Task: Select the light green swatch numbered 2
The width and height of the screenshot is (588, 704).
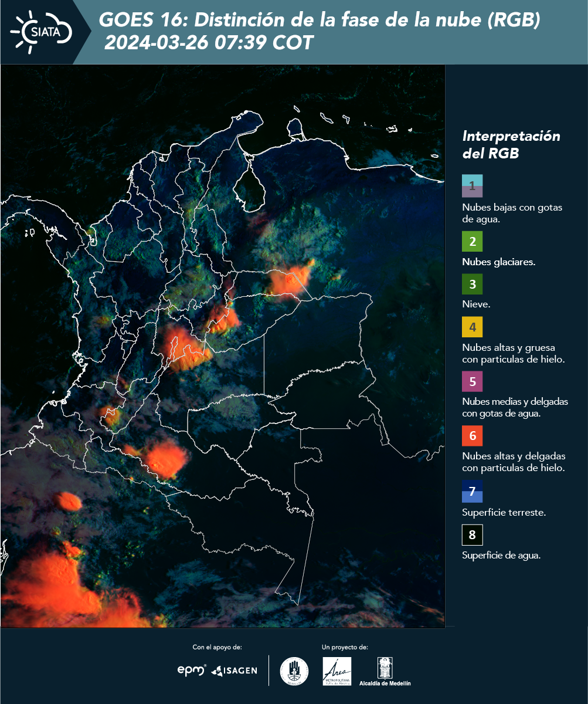Action: pos(472,241)
